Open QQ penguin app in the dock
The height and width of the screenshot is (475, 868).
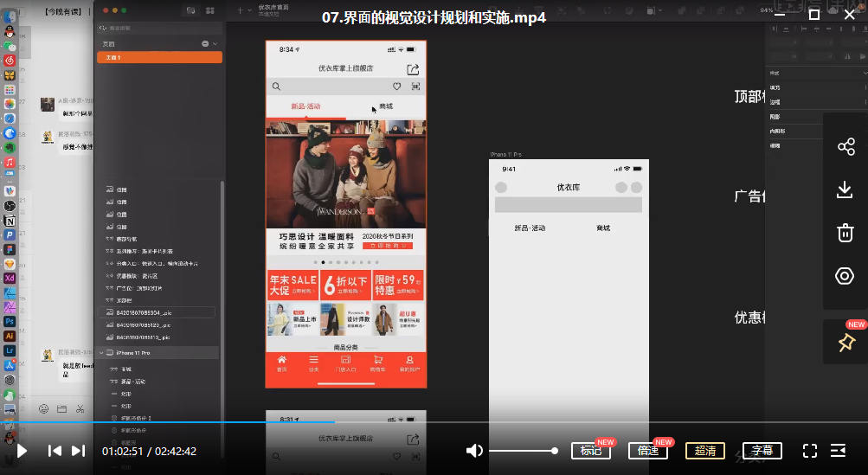(x=10, y=32)
